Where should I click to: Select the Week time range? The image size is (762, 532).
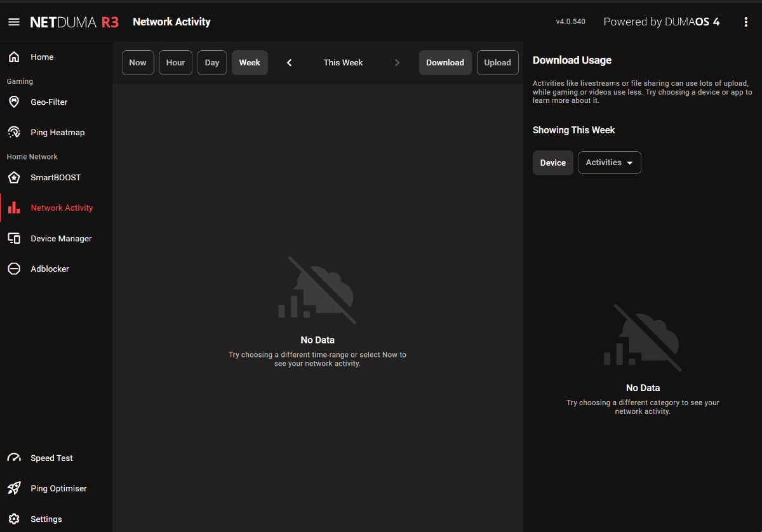(250, 62)
